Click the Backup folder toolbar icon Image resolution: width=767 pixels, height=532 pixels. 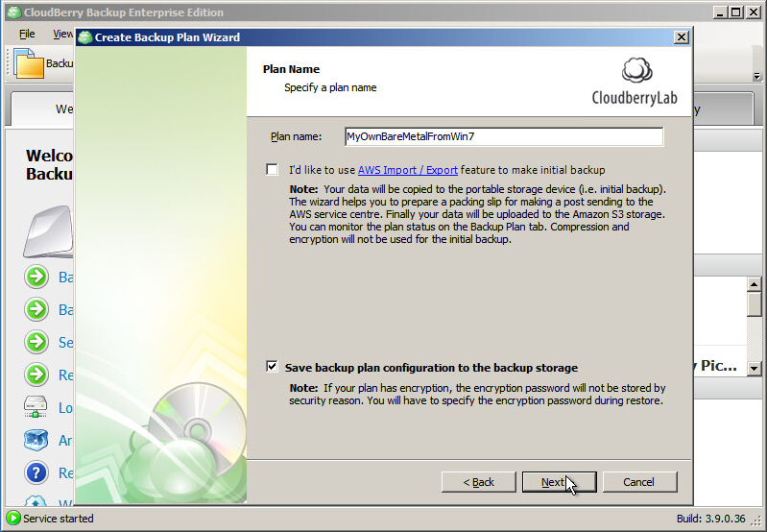click(29, 63)
